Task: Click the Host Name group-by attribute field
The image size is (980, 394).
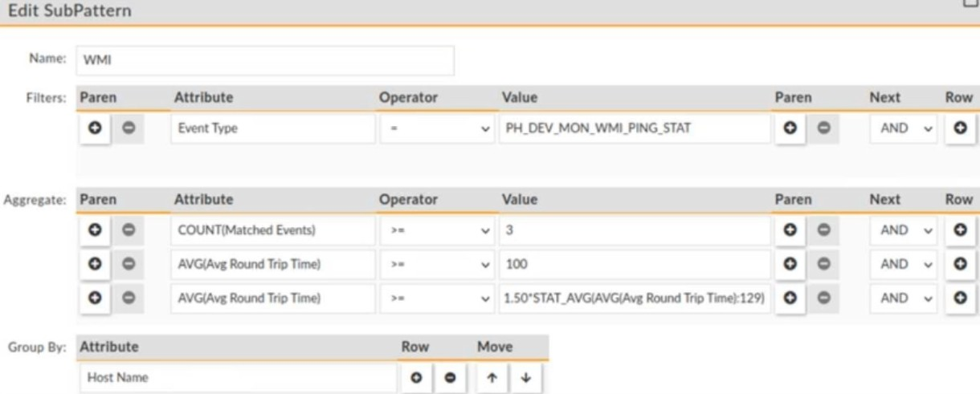Action: click(235, 377)
